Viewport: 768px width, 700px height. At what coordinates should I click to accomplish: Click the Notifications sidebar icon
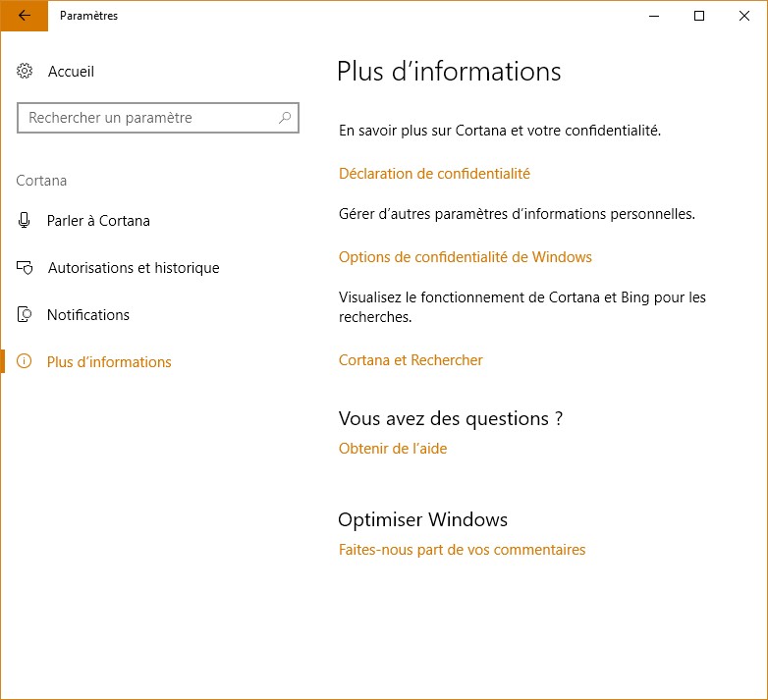coord(25,314)
